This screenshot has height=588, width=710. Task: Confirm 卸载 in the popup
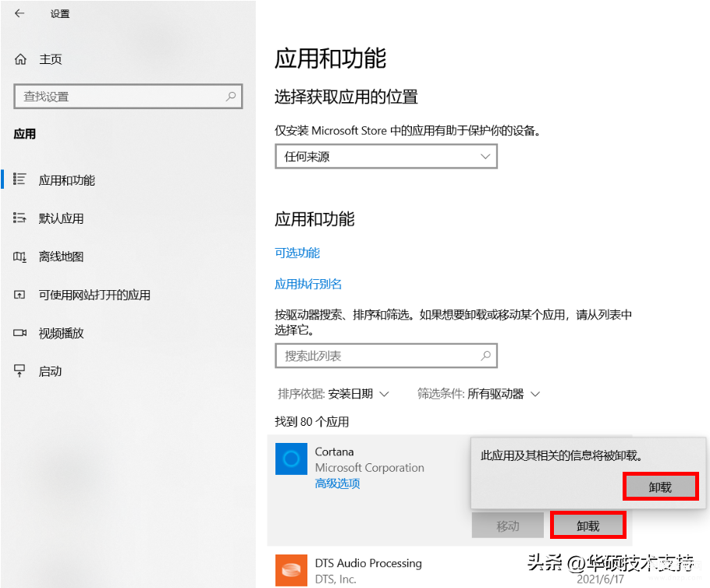(660, 487)
